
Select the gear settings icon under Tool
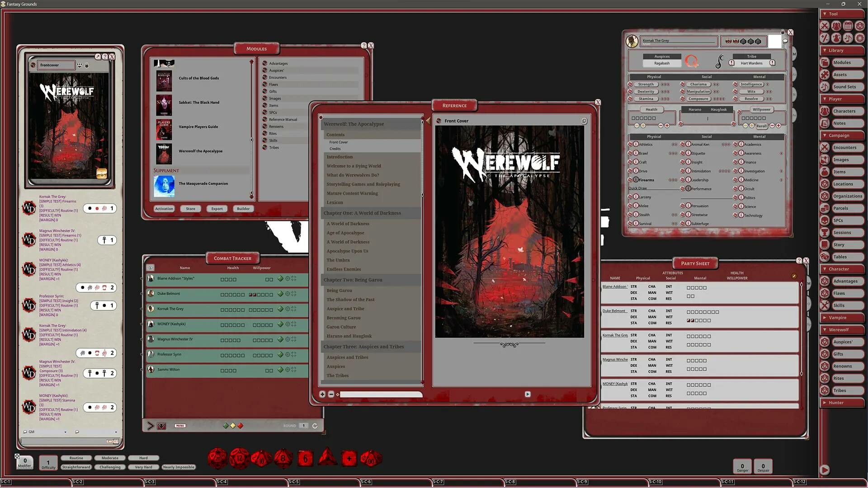click(x=859, y=38)
